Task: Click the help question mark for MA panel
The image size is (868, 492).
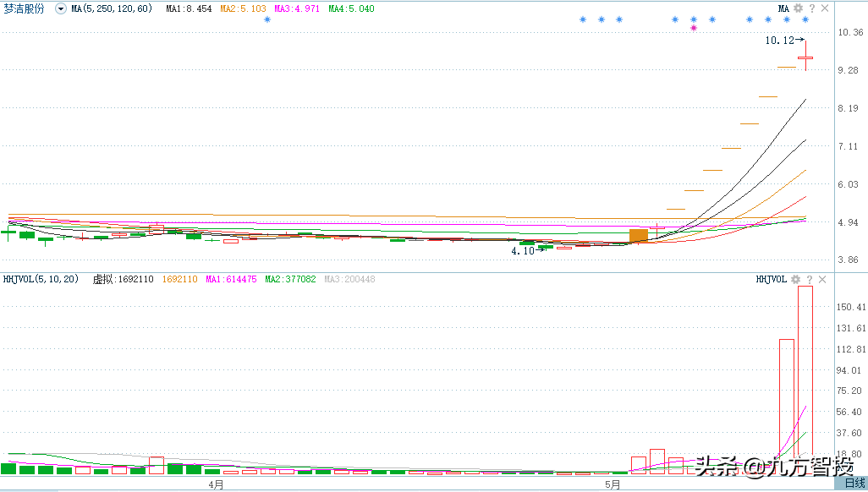Action: [811, 8]
